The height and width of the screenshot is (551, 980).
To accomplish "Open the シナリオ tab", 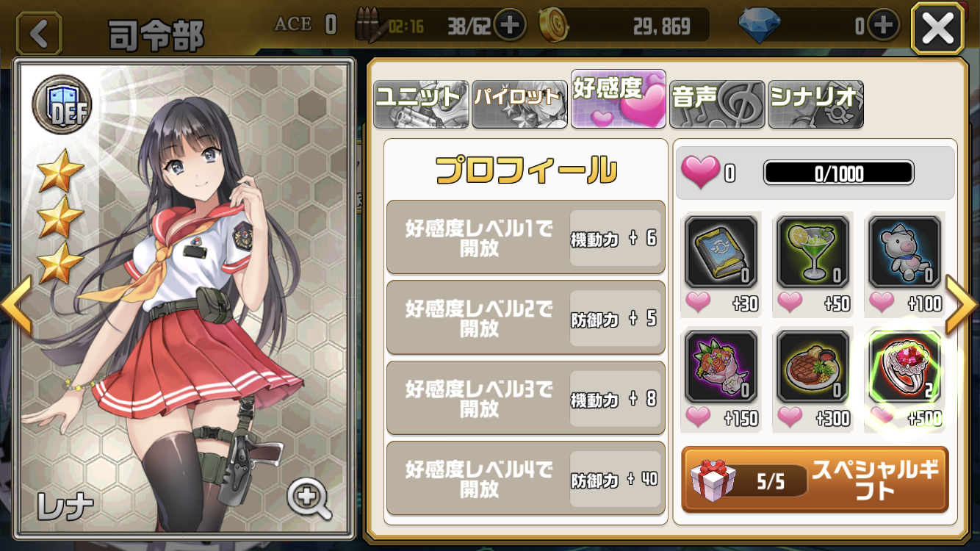I will pyautogui.click(x=815, y=104).
